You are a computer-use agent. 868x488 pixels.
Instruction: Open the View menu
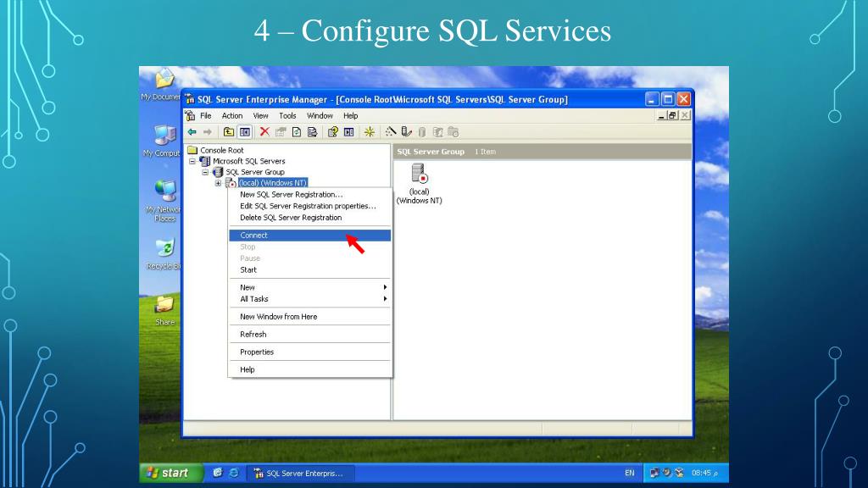[261, 115]
